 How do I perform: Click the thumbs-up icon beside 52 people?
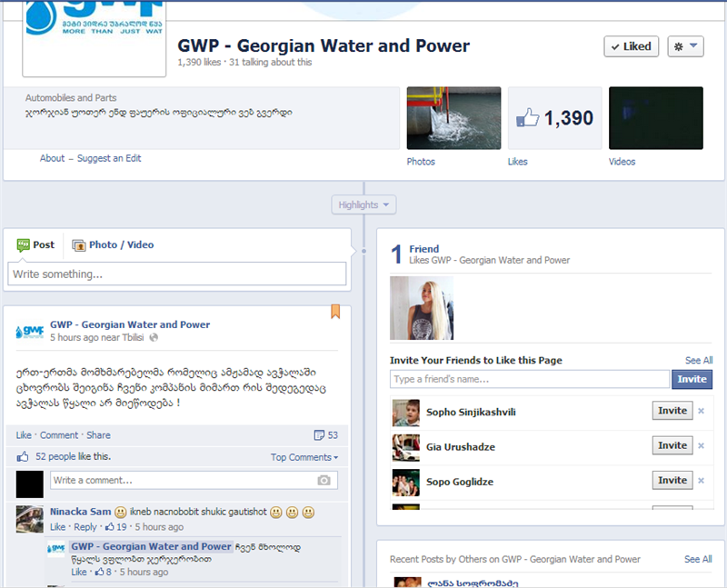point(23,457)
